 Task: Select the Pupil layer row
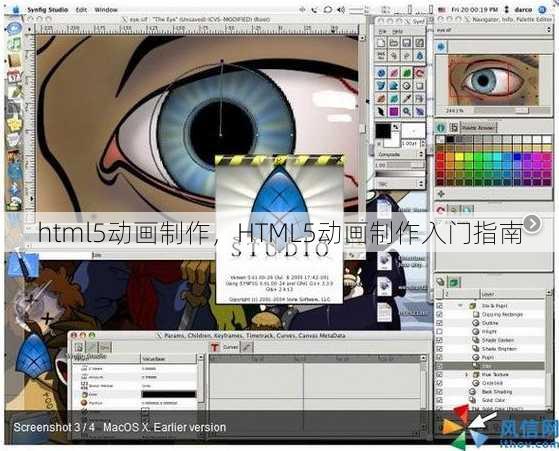pos(491,357)
